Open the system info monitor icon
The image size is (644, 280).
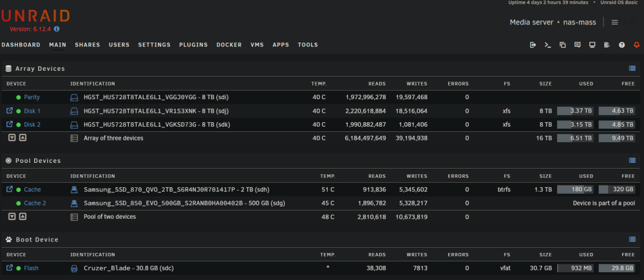point(592,45)
